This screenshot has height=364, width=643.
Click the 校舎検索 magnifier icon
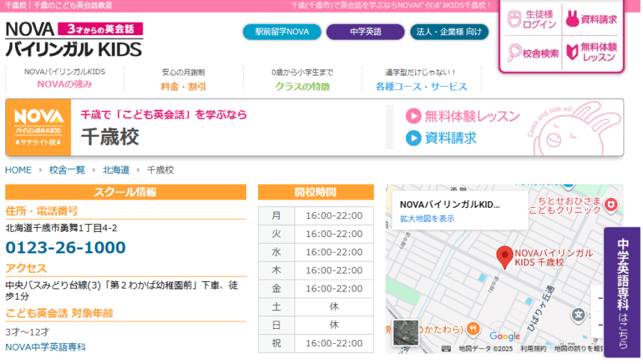[x=514, y=53]
